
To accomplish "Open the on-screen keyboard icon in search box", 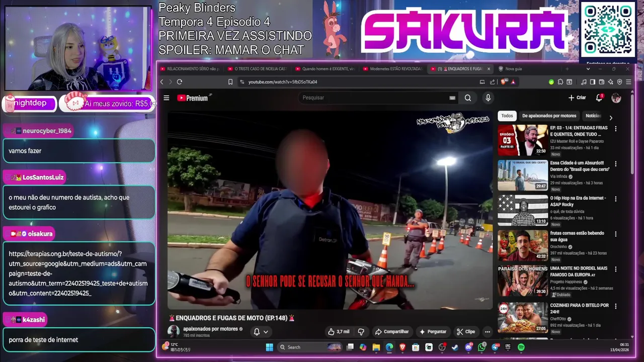I will pyautogui.click(x=452, y=98).
